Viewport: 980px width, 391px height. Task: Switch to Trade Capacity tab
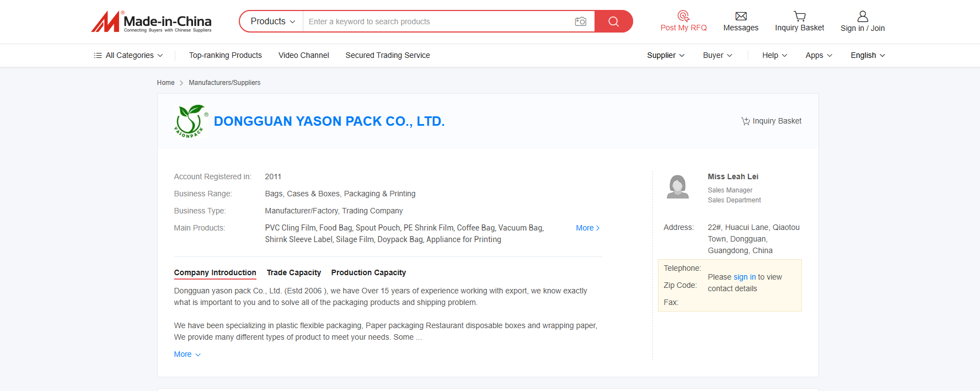(x=293, y=272)
